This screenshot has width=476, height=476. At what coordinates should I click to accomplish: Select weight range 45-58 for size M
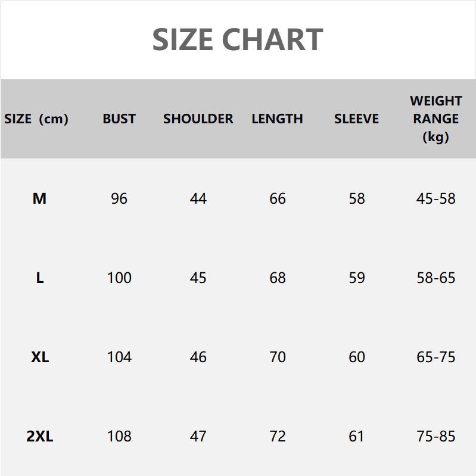pos(436,198)
